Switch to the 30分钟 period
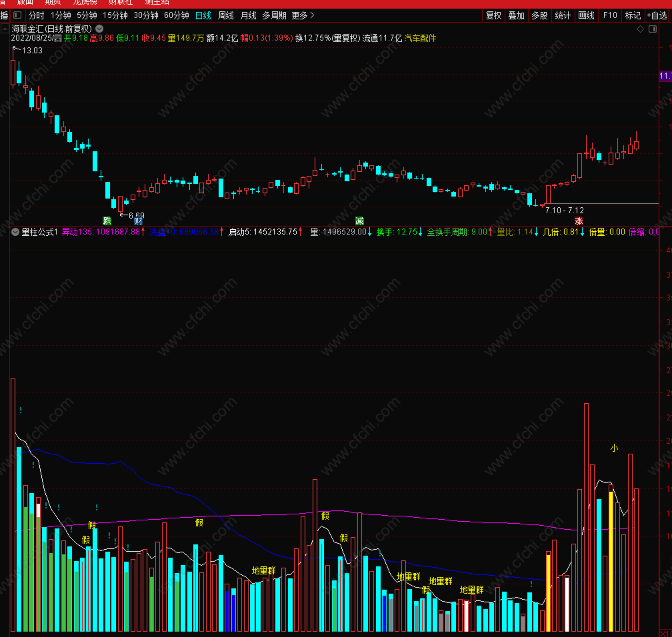The image size is (672, 637). coord(146,16)
